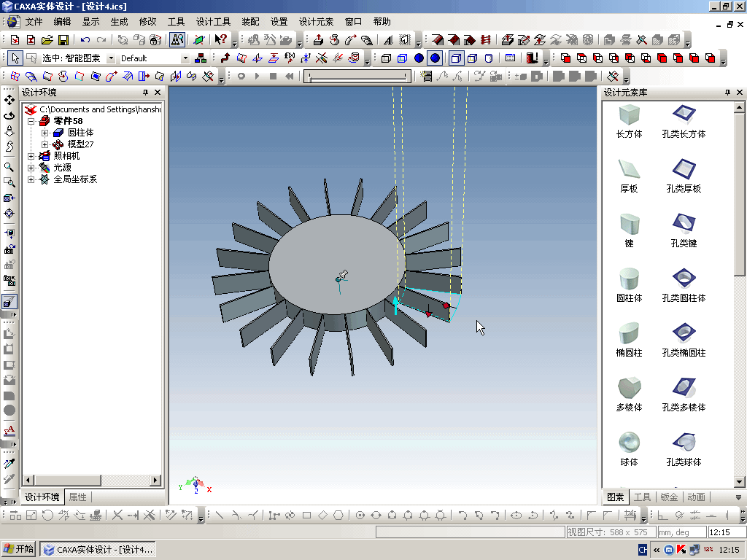Open the 编辑 menu
Viewport: 747px width, 560px height.
click(x=63, y=22)
